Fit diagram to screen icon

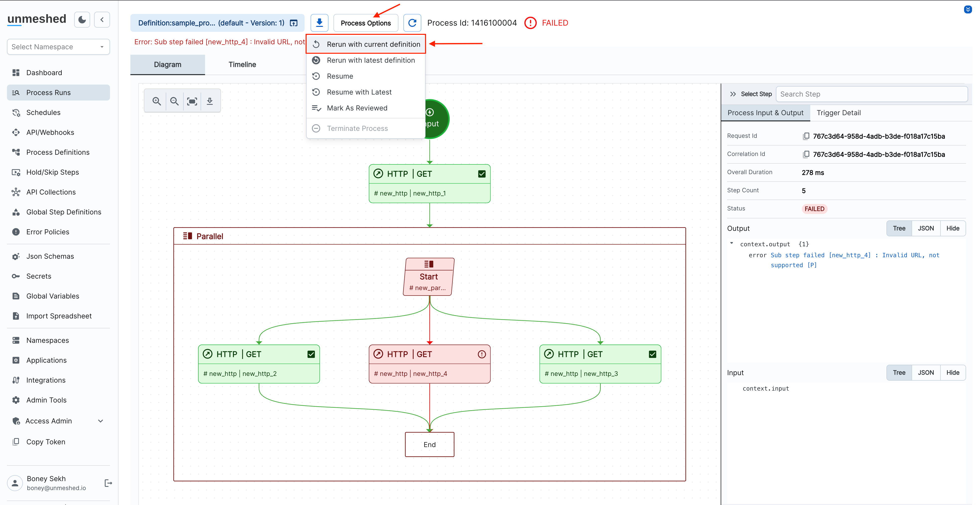pos(192,101)
